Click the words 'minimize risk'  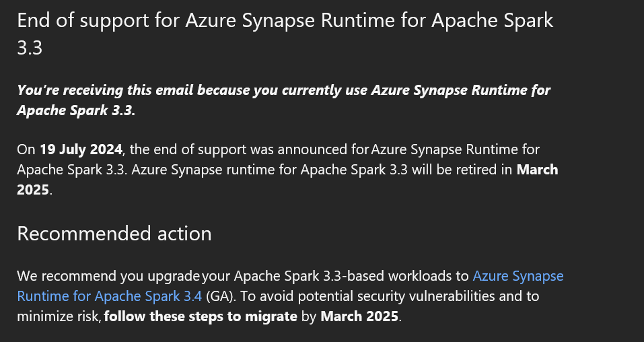pos(59,316)
